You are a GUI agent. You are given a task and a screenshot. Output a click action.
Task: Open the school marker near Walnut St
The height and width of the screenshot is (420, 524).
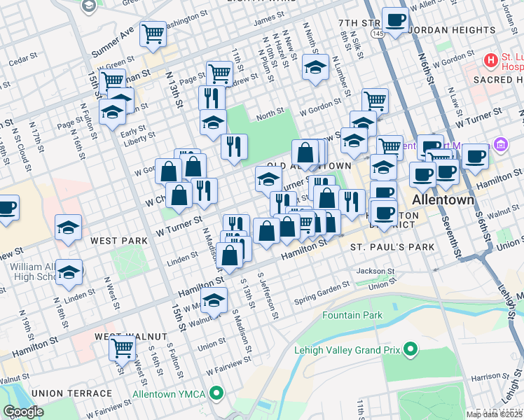pyautogui.click(x=214, y=300)
